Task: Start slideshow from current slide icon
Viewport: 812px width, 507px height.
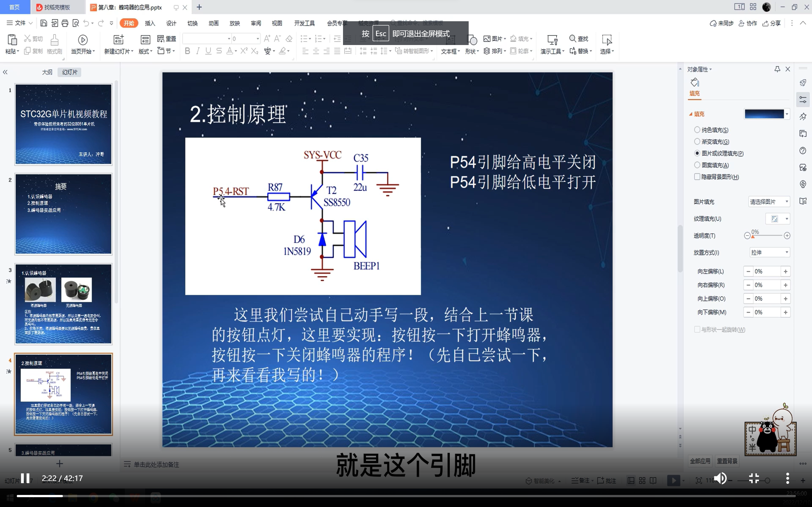Action: coord(83,40)
